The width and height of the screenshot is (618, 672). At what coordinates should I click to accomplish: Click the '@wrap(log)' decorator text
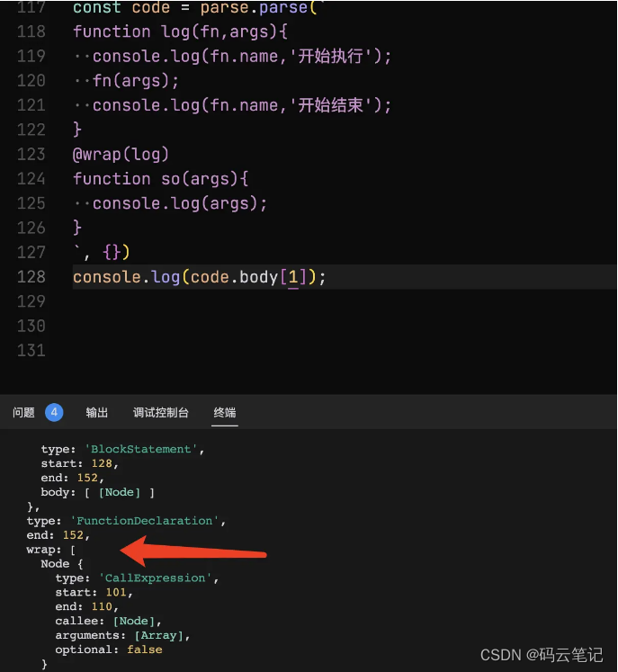121,155
